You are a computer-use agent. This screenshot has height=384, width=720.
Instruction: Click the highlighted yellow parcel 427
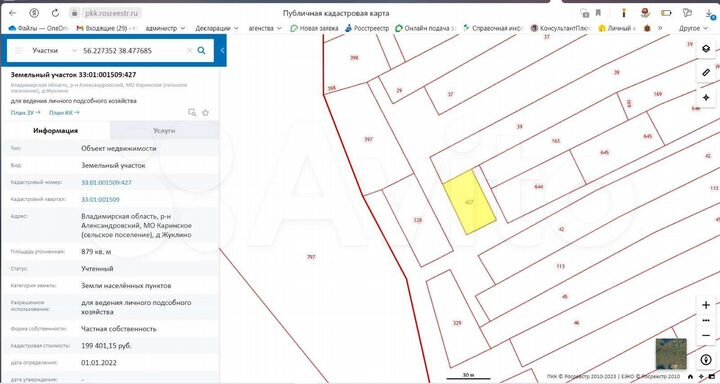click(x=469, y=202)
